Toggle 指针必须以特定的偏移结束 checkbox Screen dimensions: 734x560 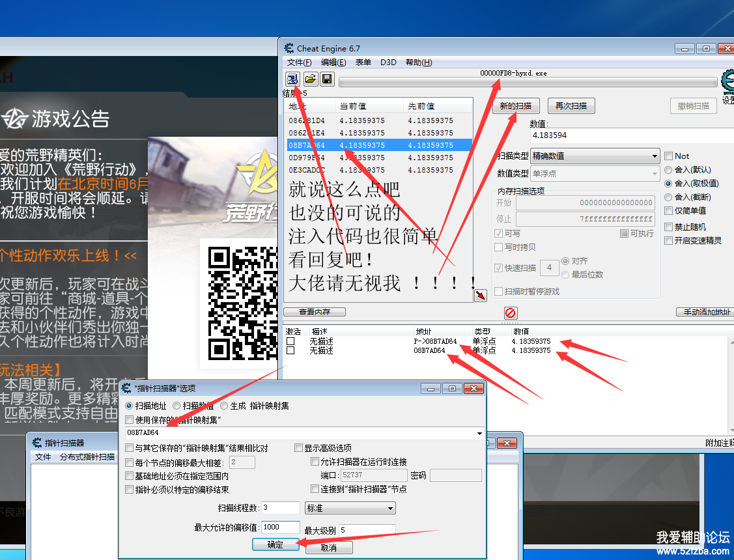130,490
